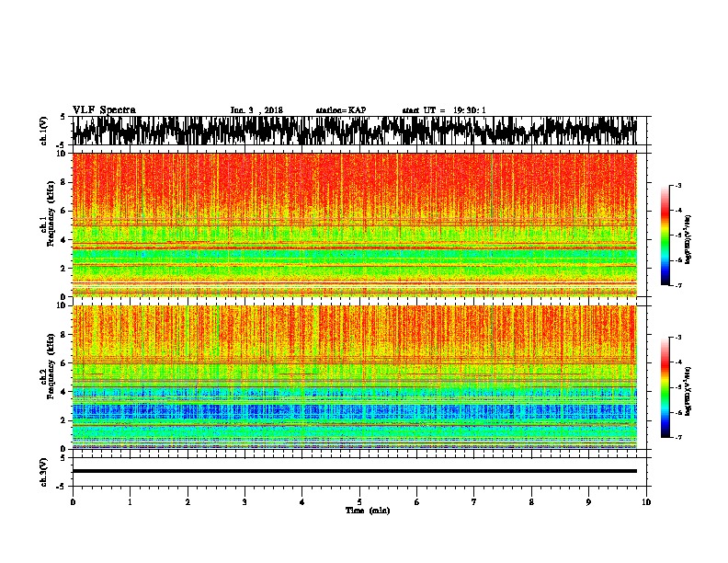Click time axis tick label "5"
Viewport: 728px width, 563px height.
pyautogui.click(x=359, y=501)
